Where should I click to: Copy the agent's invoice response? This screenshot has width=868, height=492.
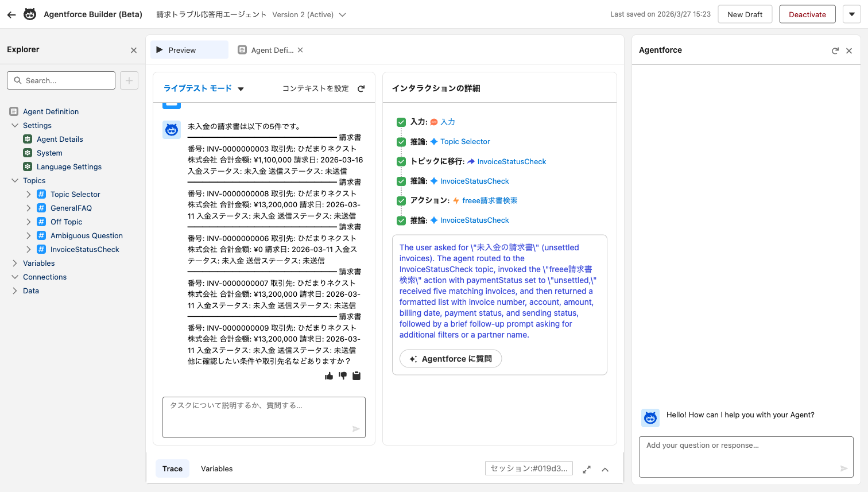click(x=356, y=376)
